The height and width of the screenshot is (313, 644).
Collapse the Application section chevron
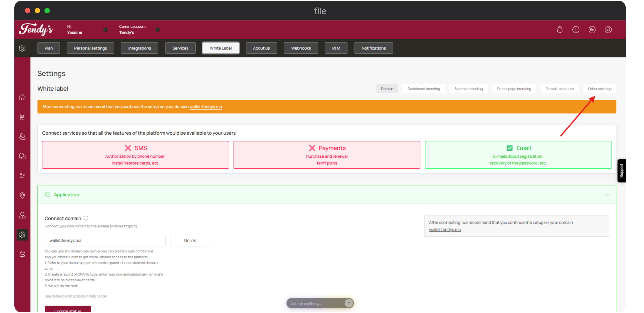(x=607, y=195)
